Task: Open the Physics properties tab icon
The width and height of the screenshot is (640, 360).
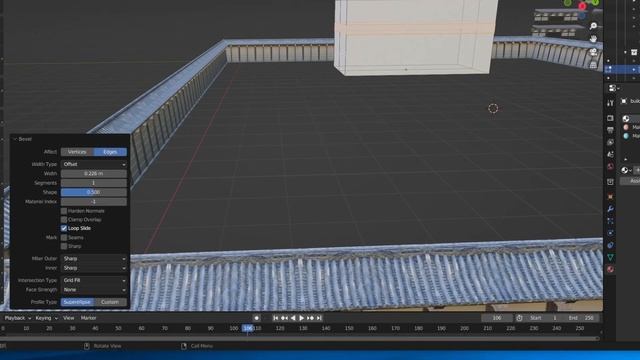Action: pyautogui.click(x=610, y=233)
